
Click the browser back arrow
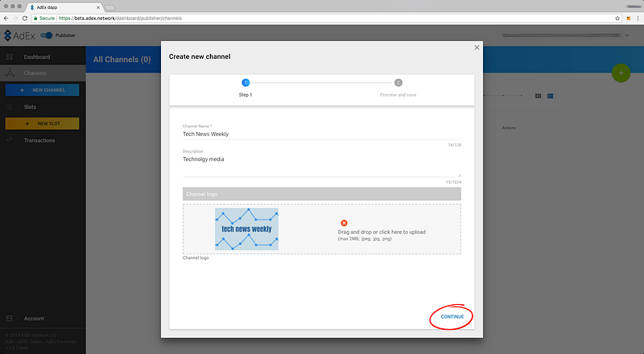tap(6, 18)
